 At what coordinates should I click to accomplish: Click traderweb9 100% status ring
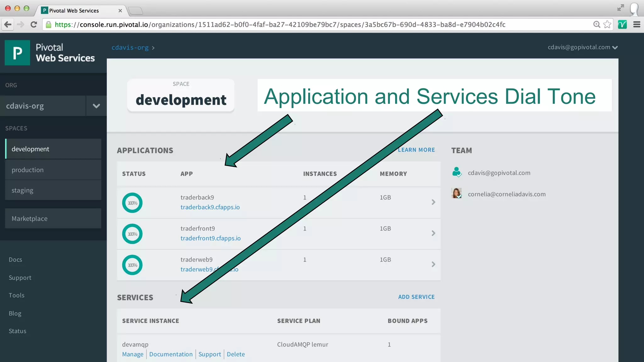click(132, 265)
